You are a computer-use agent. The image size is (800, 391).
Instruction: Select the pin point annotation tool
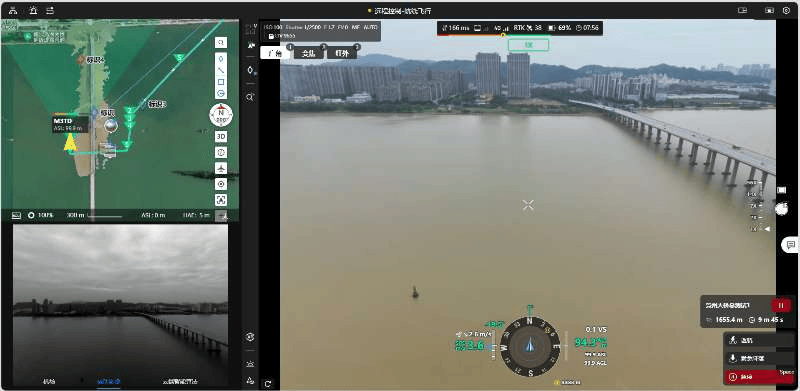[x=221, y=58]
